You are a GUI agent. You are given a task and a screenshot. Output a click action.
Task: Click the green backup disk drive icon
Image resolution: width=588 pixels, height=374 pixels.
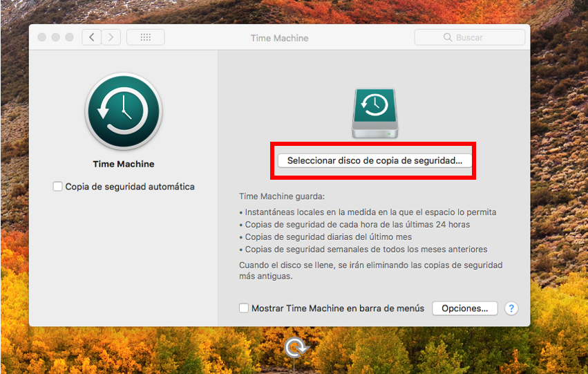point(374,113)
